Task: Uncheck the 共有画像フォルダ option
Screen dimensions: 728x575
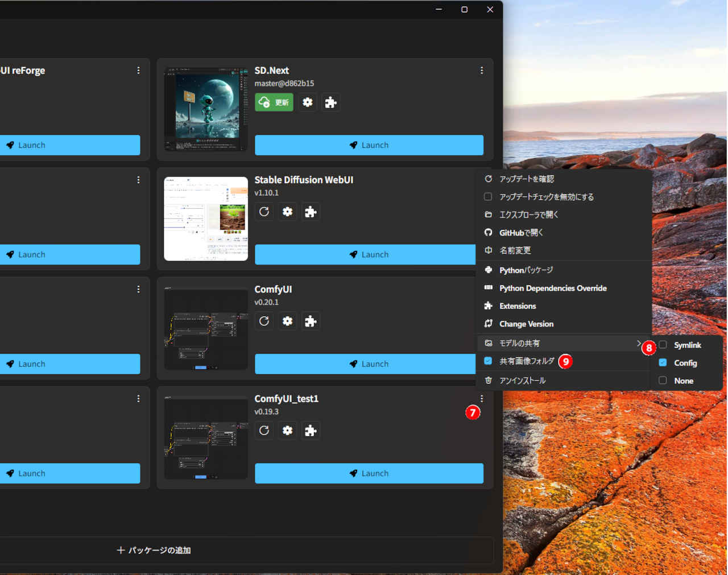Action: pos(488,361)
